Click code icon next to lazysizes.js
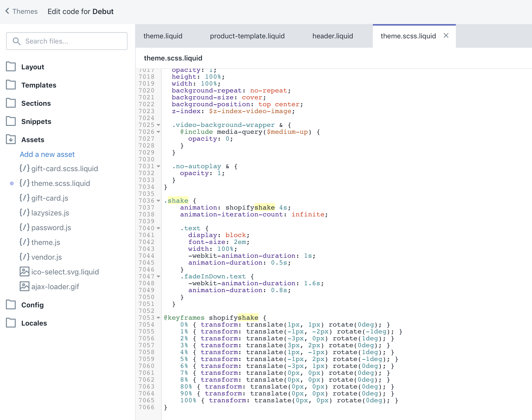 (24, 213)
